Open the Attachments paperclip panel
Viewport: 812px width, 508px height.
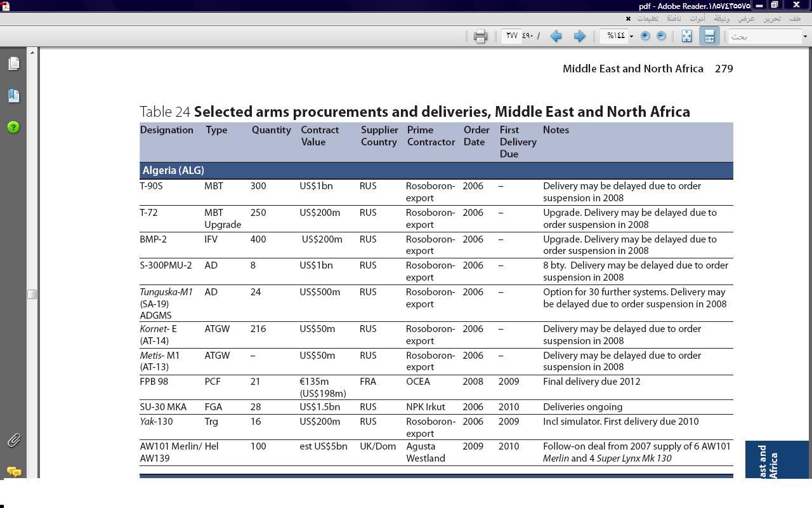tap(13, 440)
